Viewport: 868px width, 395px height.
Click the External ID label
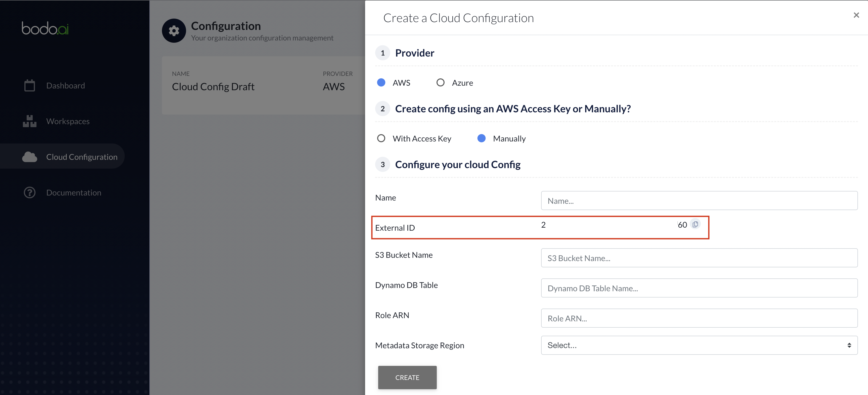(x=395, y=228)
